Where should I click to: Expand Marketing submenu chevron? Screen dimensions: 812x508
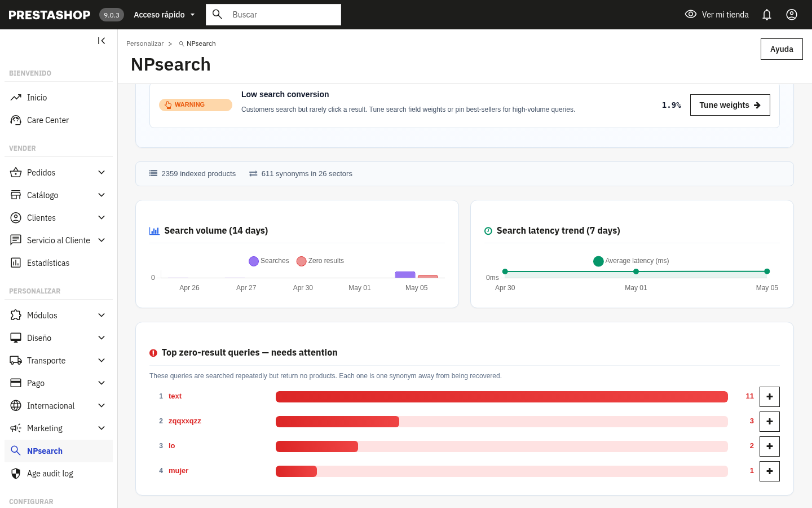pyautogui.click(x=101, y=428)
